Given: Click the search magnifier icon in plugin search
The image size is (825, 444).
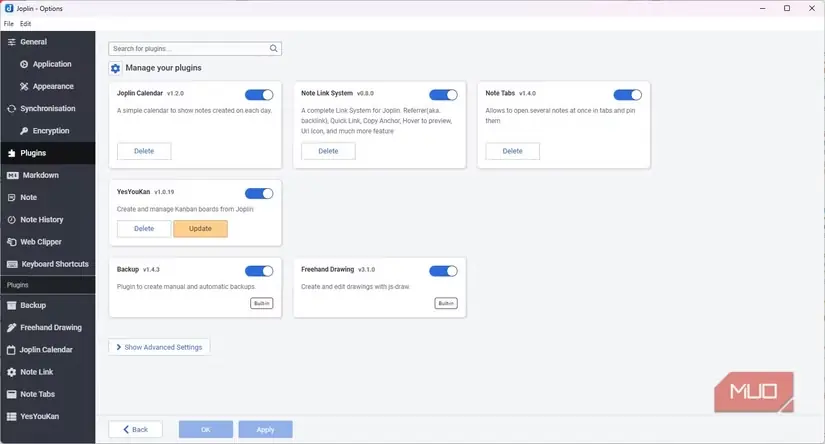Looking at the screenshot, I should coord(274,48).
